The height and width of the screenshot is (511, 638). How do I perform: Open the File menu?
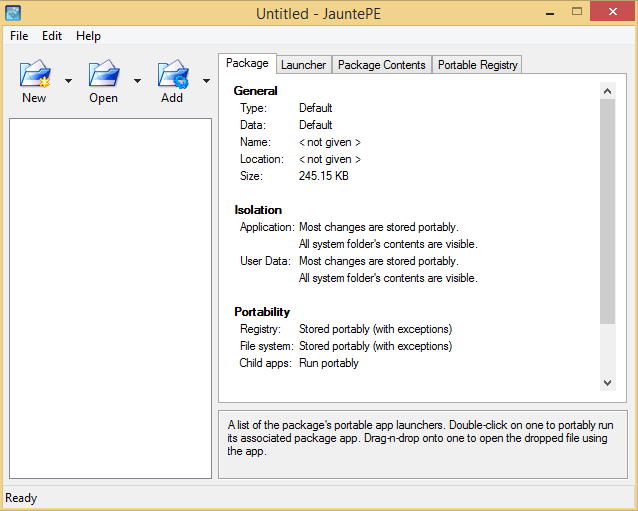pyautogui.click(x=19, y=36)
